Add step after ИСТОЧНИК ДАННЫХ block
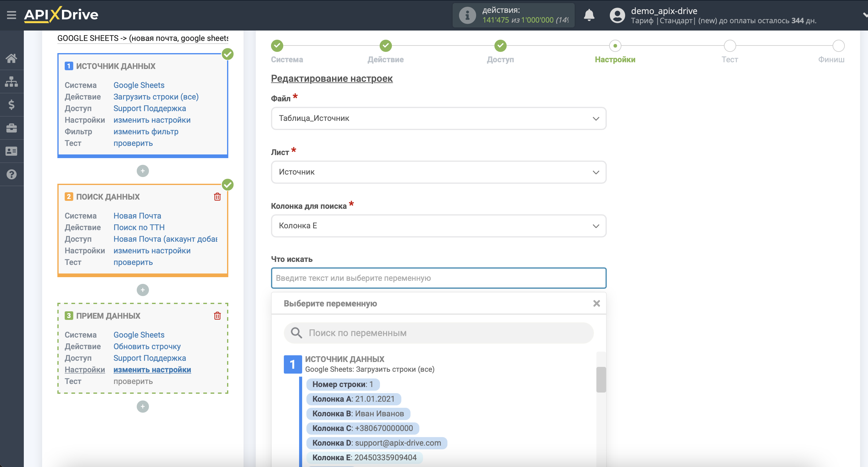868x467 pixels. (143, 171)
